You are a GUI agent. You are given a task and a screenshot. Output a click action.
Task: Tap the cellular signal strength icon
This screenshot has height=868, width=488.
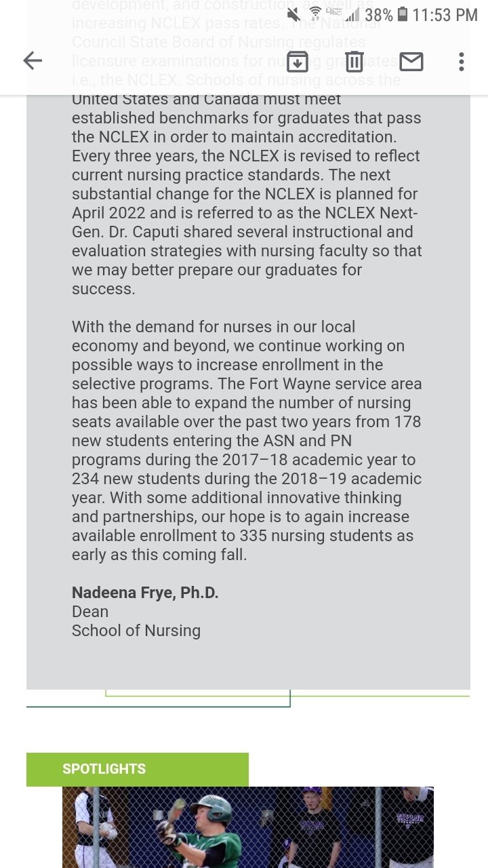tap(352, 15)
